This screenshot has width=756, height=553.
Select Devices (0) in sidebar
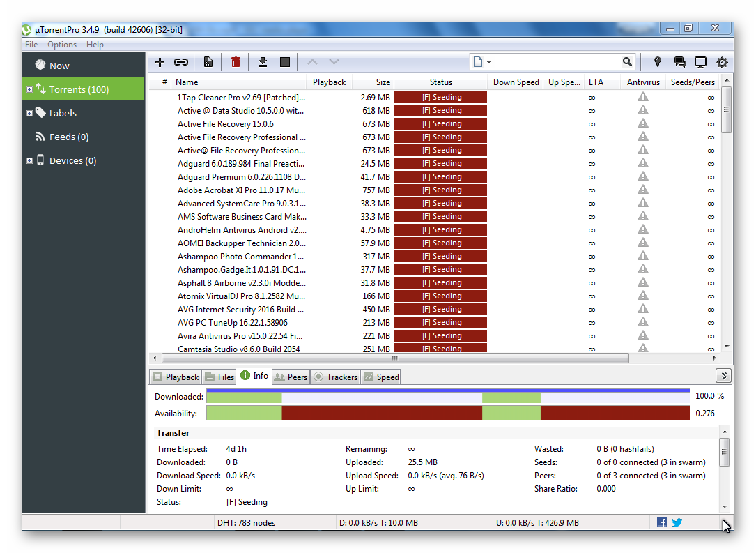point(84,160)
